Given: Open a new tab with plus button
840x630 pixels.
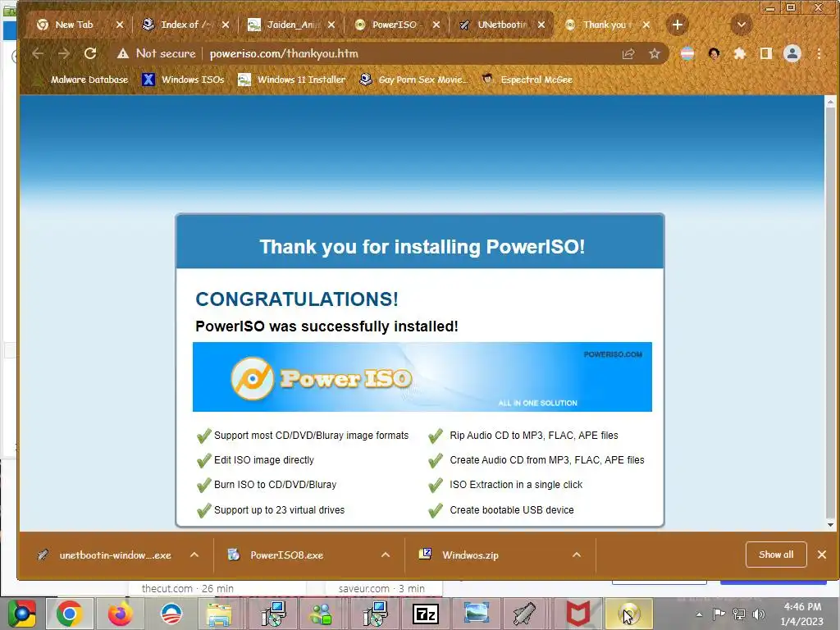Looking at the screenshot, I should point(677,25).
